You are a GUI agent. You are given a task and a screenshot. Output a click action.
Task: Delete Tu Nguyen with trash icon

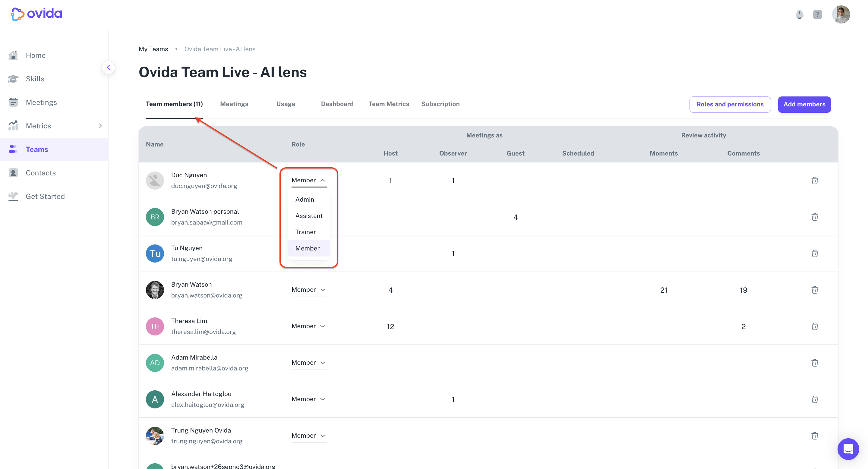pos(815,253)
